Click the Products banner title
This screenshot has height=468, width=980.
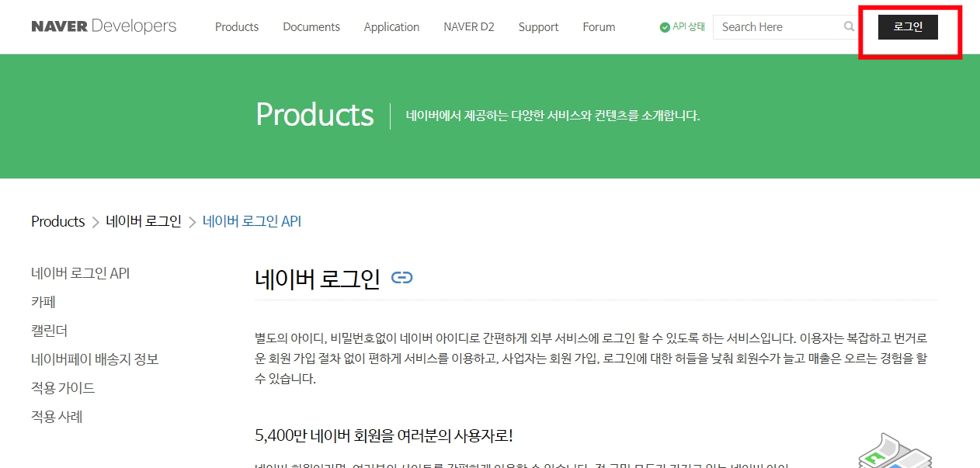[x=315, y=115]
